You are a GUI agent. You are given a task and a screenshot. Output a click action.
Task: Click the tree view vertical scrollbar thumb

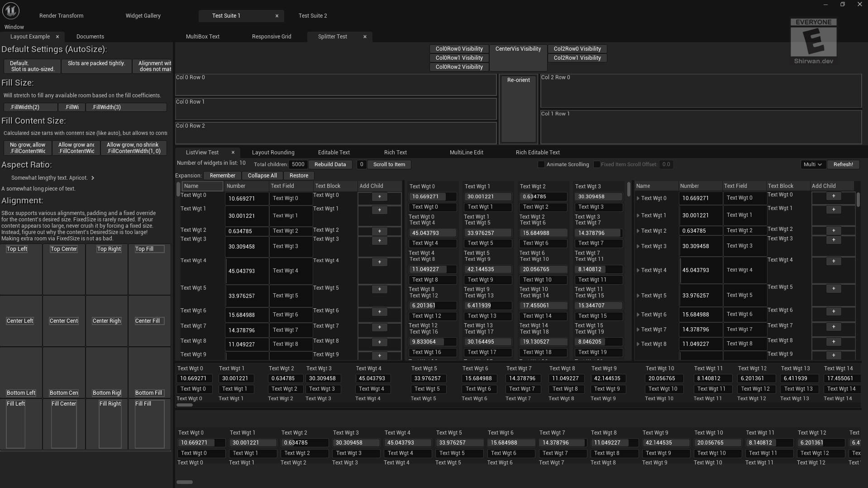[x=858, y=200]
